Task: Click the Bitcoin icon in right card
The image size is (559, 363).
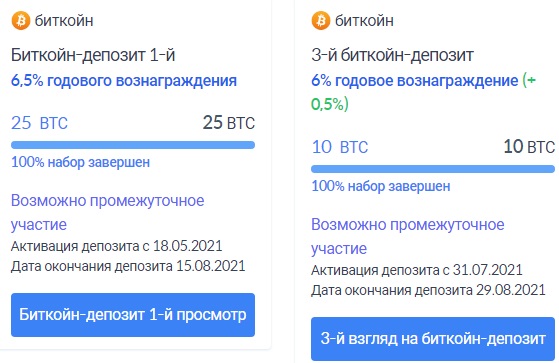Action: pyautogui.click(x=321, y=20)
